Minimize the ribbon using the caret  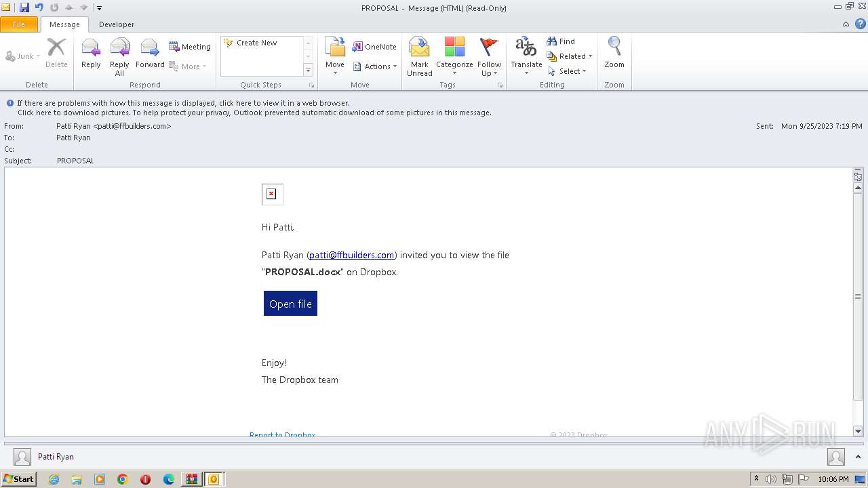click(846, 24)
